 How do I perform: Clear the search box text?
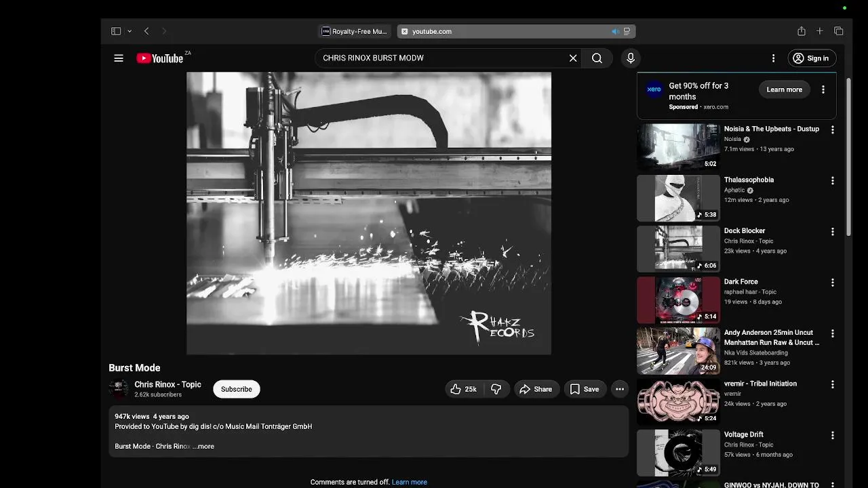click(573, 58)
